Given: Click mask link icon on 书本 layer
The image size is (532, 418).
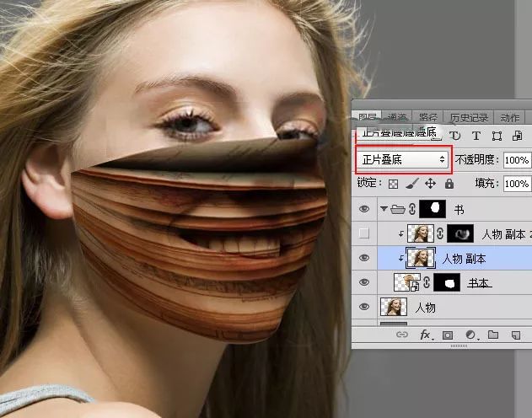Looking at the screenshot, I should click(x=427, y=282).
